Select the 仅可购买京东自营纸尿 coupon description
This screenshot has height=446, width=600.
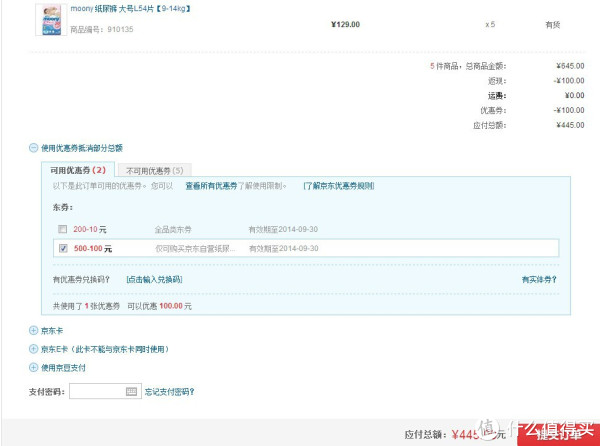tap(195, 249)
